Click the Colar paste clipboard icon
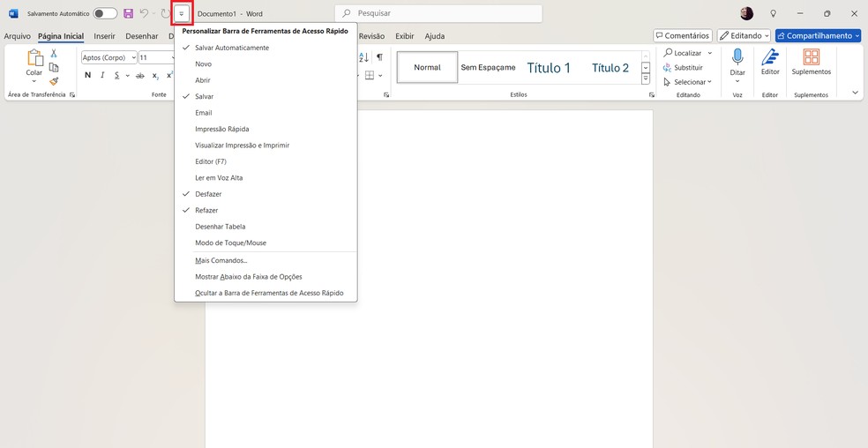The image size is (868, 448). coord(34,57)
